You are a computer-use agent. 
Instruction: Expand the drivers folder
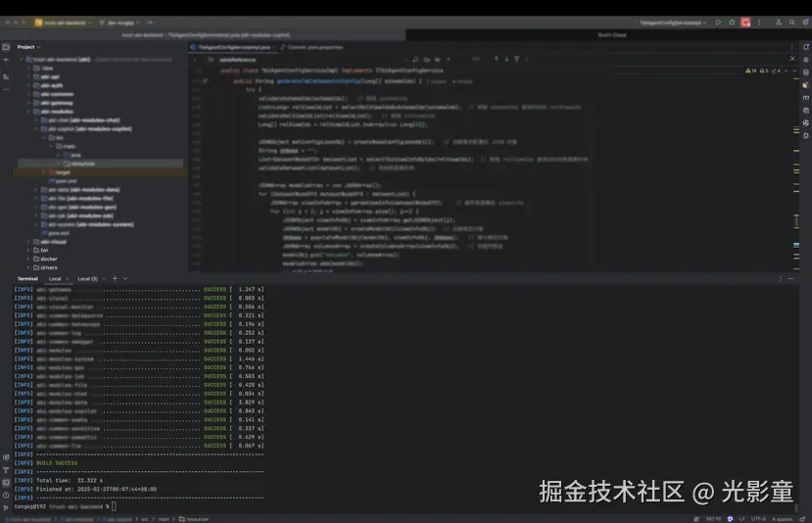[x=29, y=267]
